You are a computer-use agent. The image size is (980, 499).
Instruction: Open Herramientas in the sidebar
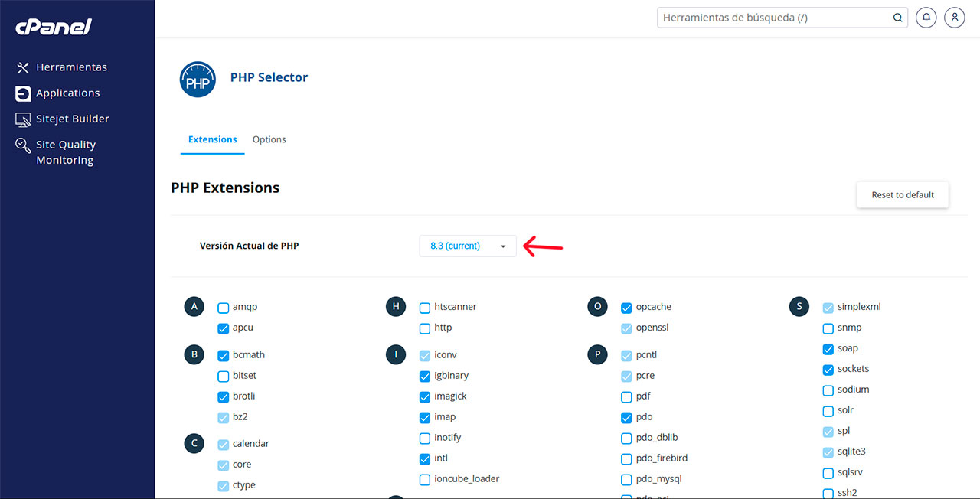[x=71, y=67]
